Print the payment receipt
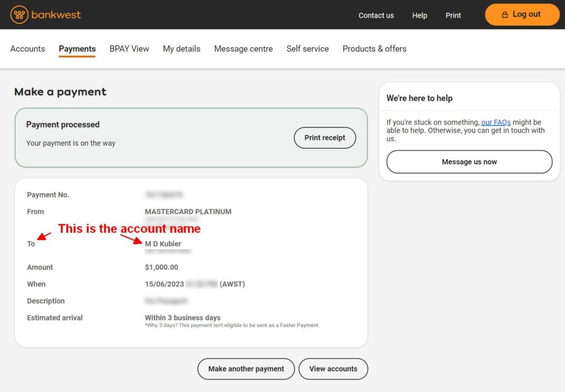The width and height of the screenshot is (565, 392). point(324,137)
